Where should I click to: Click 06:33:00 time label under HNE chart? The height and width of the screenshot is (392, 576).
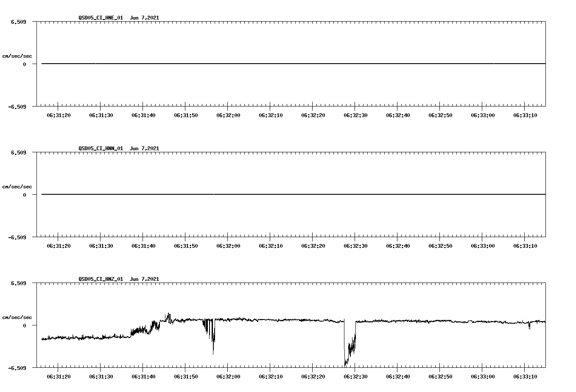pyautogui.click(x=483, y=115)
